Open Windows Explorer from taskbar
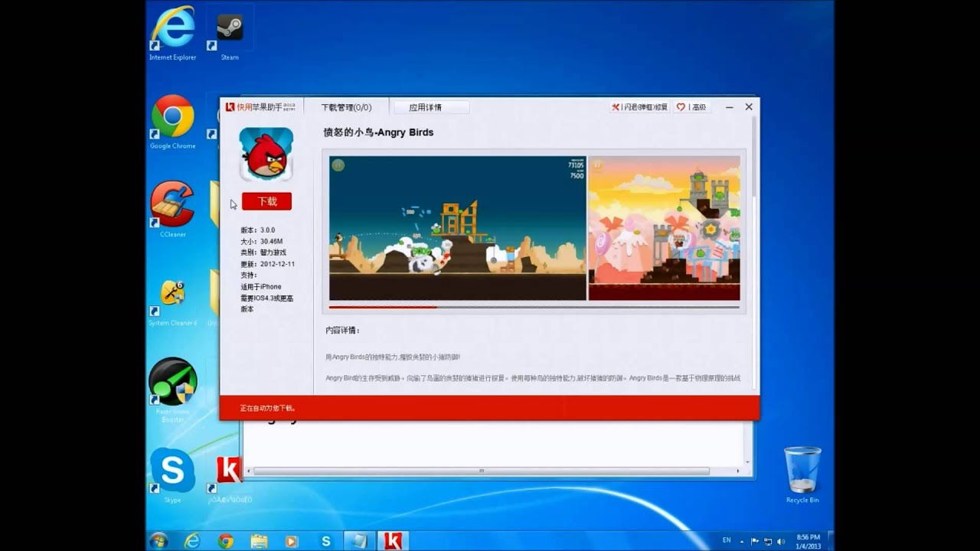Image resolution: width=980 pixels, height=551 pixels. (259, 541)
